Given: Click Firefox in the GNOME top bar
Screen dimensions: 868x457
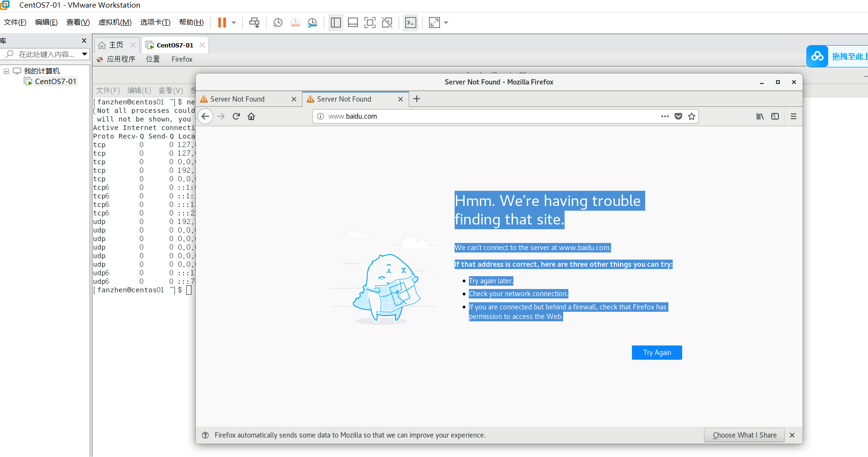Looking at the screenshot, I should (182, 59).
